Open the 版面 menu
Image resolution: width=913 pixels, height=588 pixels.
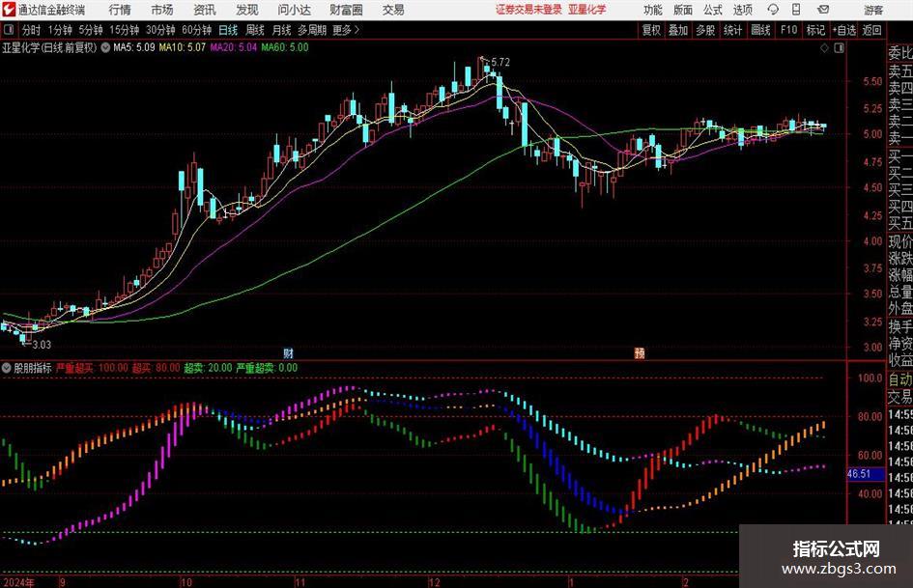click(x=683, y=10)
